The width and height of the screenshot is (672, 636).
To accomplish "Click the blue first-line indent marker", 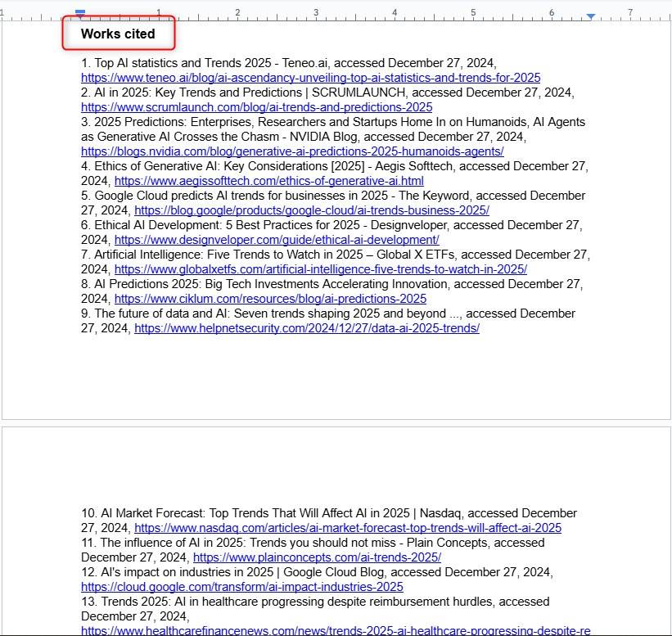I will click(79, 11).
